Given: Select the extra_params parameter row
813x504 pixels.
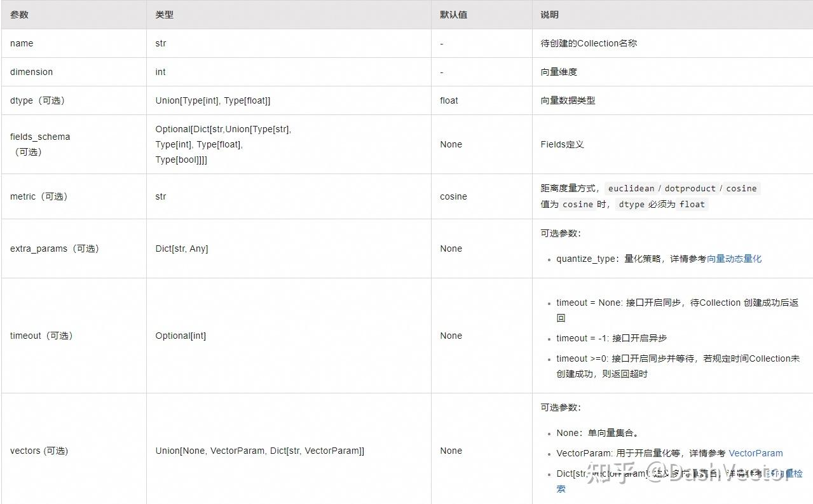Looking at the screenshot, I should pos(54,249).
